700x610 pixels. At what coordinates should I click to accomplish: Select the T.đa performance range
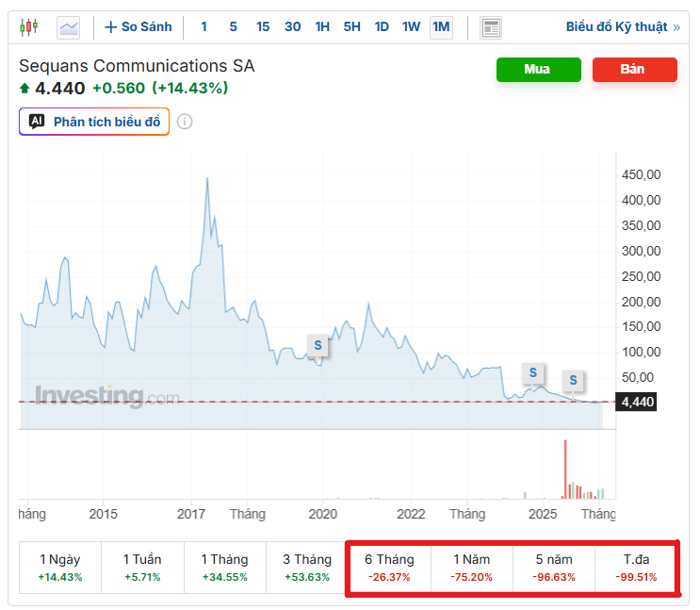tap(636, 568)
